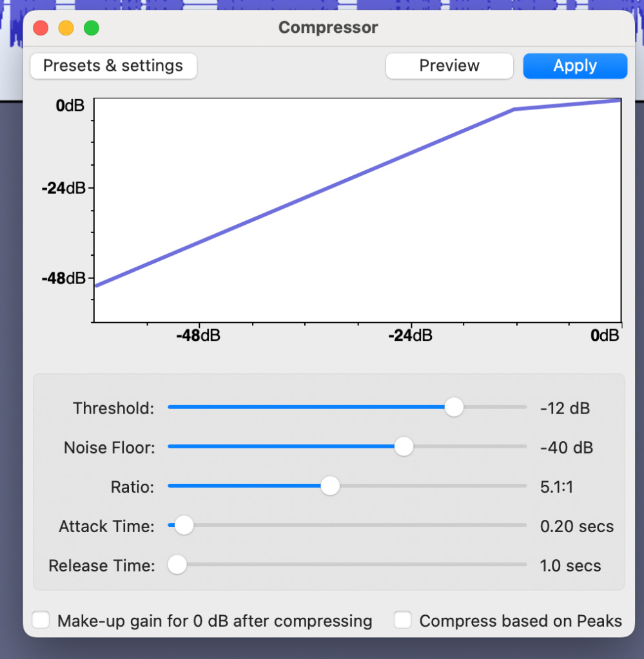This screenshot has width=644, height=659.
Task: Click the 0.20 secs attack value
Action: tap(577, 526)
